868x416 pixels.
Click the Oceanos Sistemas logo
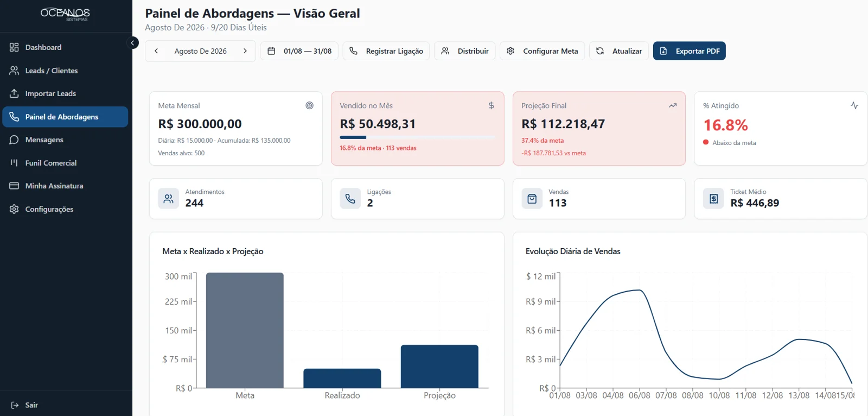click(66, 14)
